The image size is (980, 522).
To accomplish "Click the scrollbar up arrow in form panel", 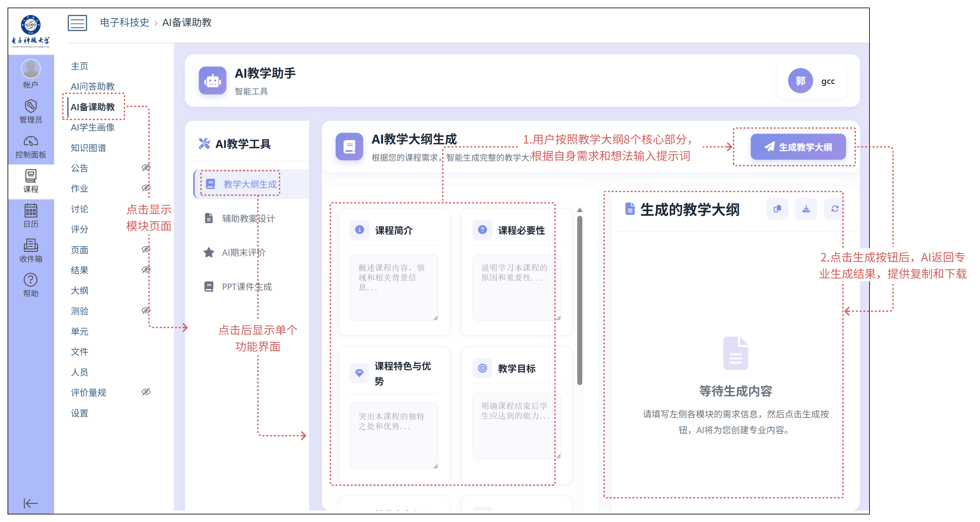I will pyautogui.click(x=579, y=210).
